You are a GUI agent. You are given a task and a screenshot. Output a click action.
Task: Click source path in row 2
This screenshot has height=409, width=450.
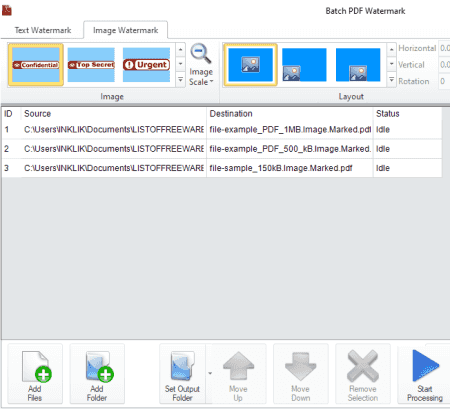pos(114,149)
